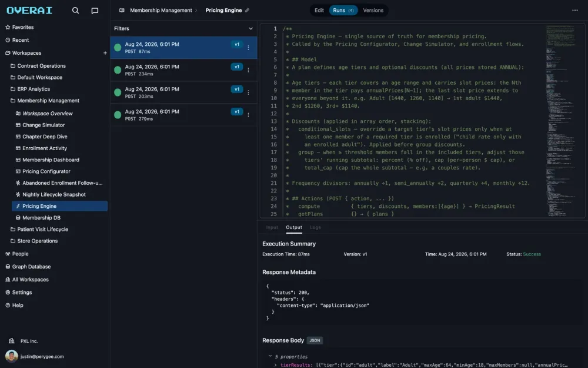Click the Help question icon

(x=8, y=305)
